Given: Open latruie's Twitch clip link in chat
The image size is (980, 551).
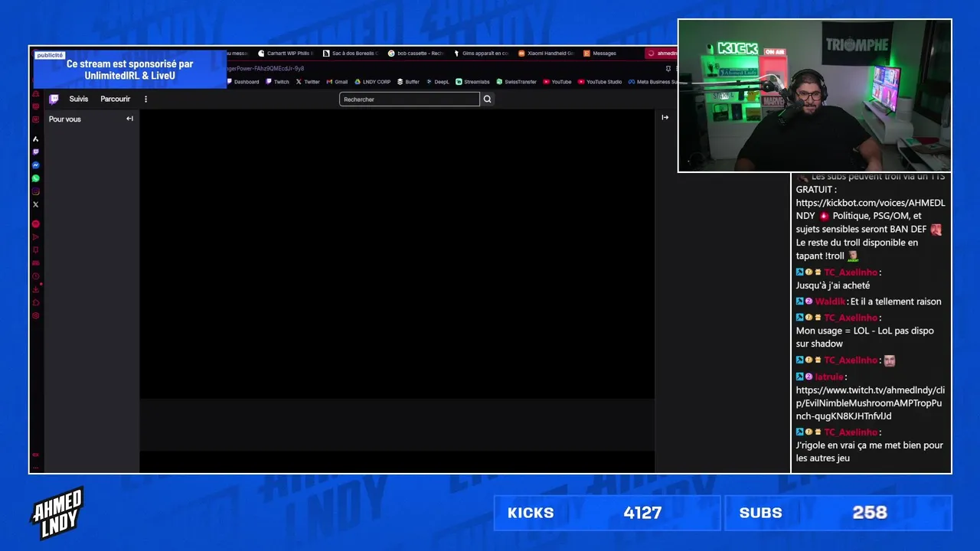Looking at the screenshot, I should (x=869, y=403).
